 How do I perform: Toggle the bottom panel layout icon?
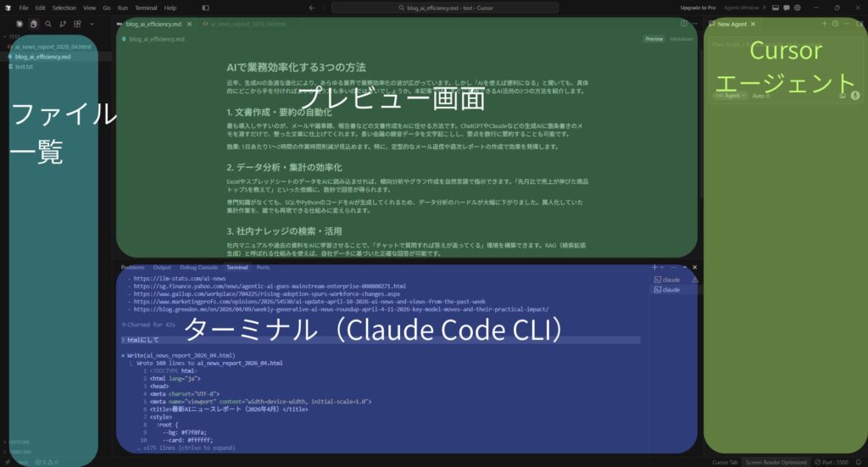(x=776, y=8)
